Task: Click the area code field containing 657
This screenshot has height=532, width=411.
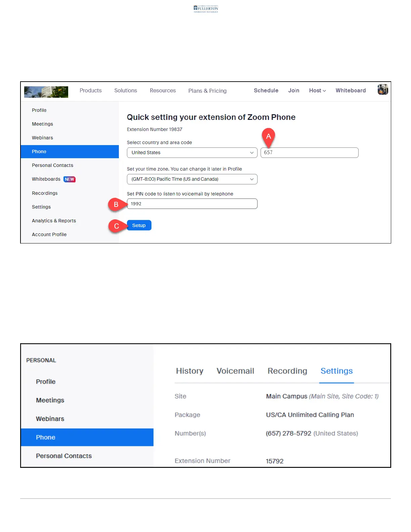Action: click(309, 152)
